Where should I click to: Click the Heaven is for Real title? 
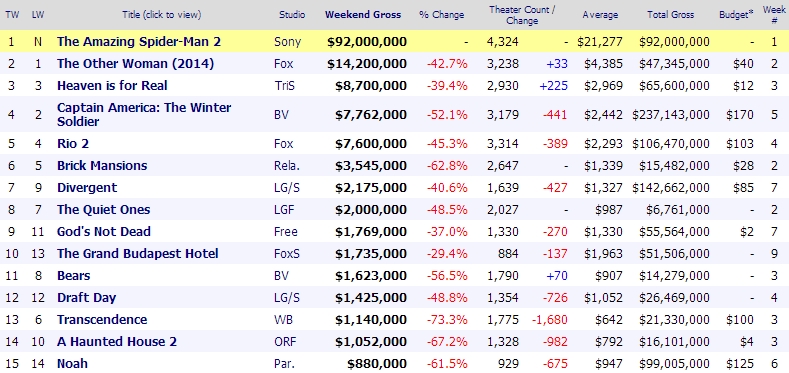[x=112, y=86]
